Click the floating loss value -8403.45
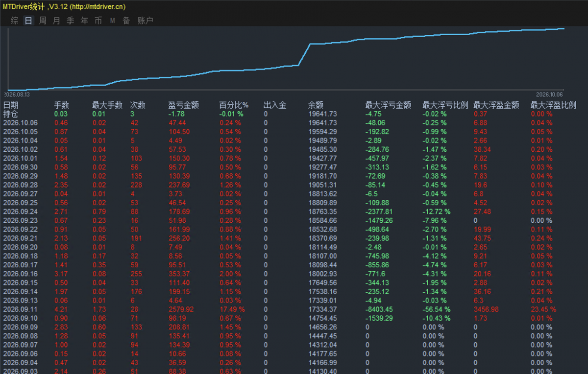The image size is (588, 374). 380,309
